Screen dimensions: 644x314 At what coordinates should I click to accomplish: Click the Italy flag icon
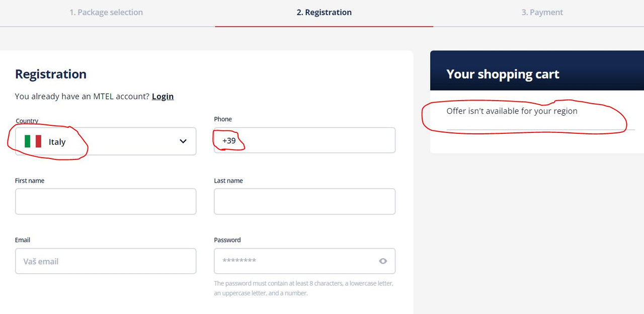click(x=33, y=141)
